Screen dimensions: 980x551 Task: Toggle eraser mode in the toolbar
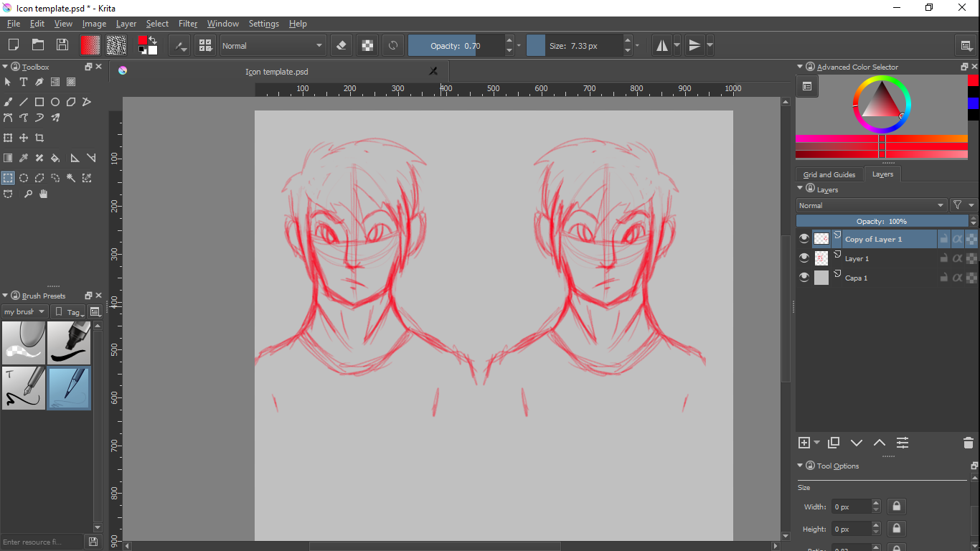click(341, 46)
